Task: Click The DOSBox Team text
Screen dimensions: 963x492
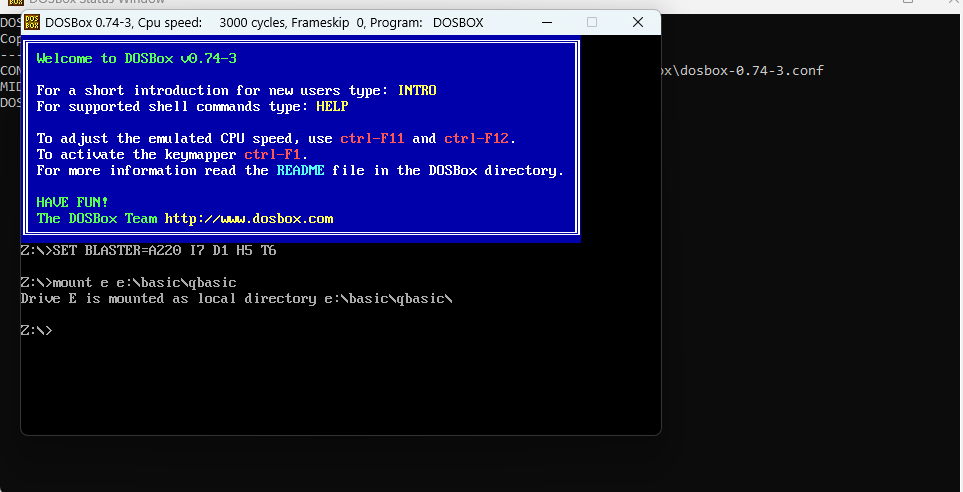Action: [96, 219]
